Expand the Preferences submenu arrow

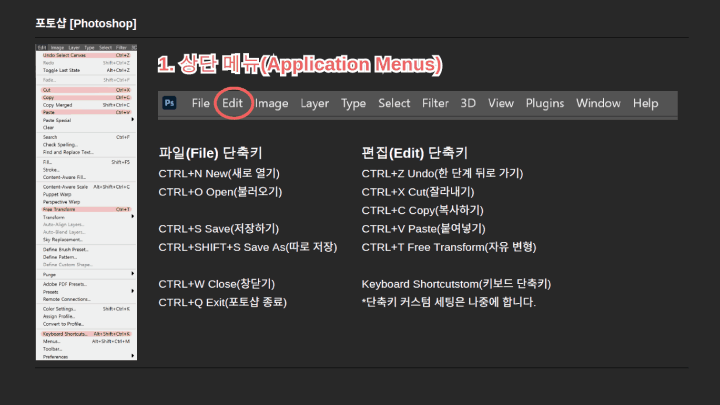[132, 356]
